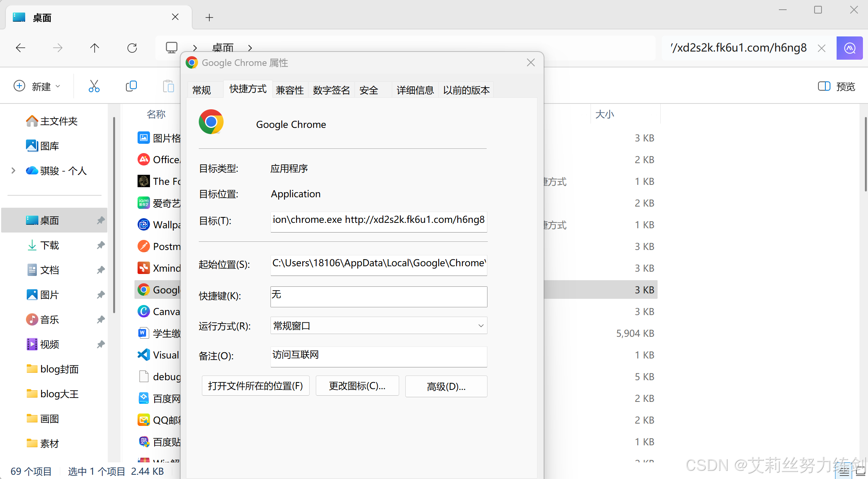Click the purple search assistant icon
The height and width of the screenshot is (479, 868).
[x=849, y=48]
